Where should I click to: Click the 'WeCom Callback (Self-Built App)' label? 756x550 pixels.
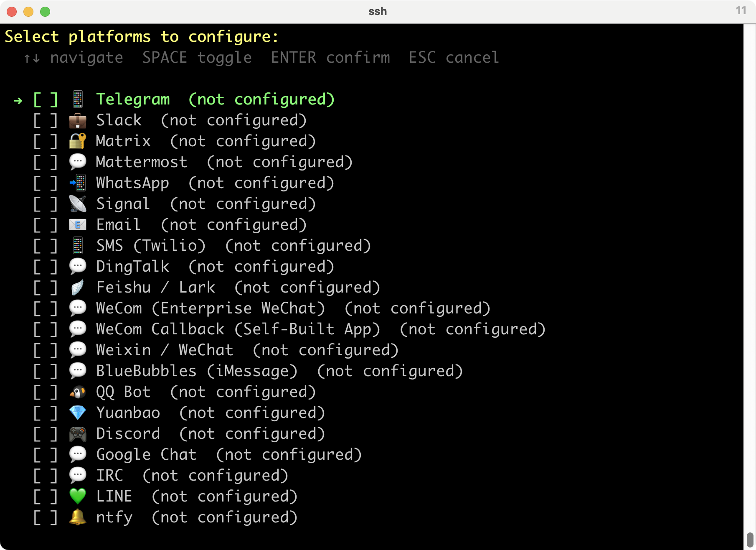coord(238,329)
